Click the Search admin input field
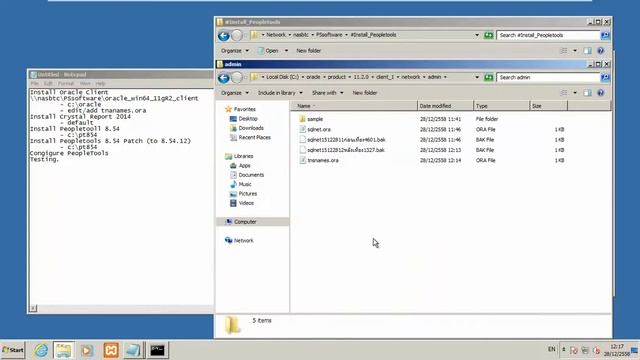 (548, 77)
